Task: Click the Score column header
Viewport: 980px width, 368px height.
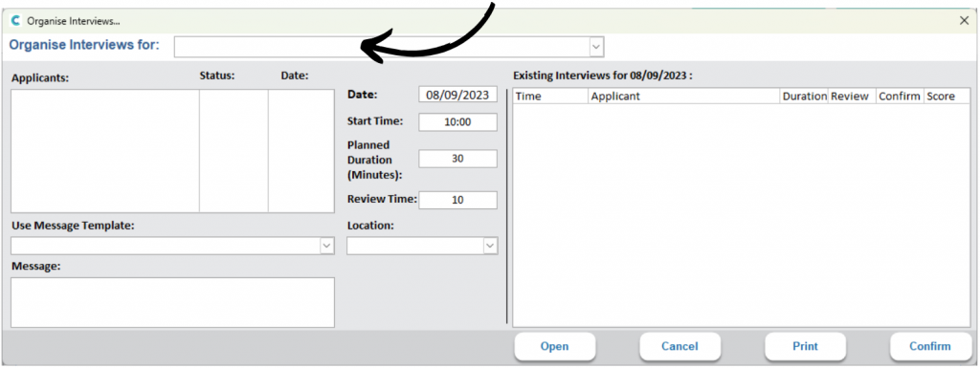Action: pyautogui.click(x=947, y=96)
